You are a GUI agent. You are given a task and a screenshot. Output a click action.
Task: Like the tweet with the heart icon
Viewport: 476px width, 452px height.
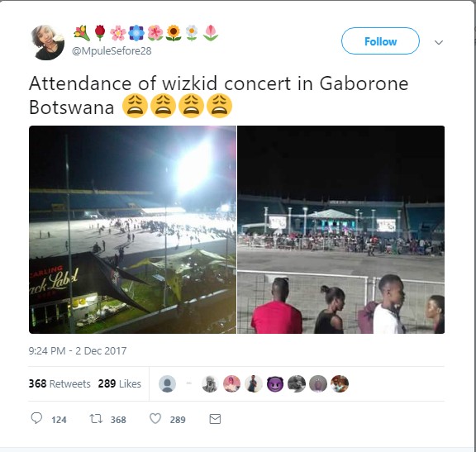click(155, 419)
